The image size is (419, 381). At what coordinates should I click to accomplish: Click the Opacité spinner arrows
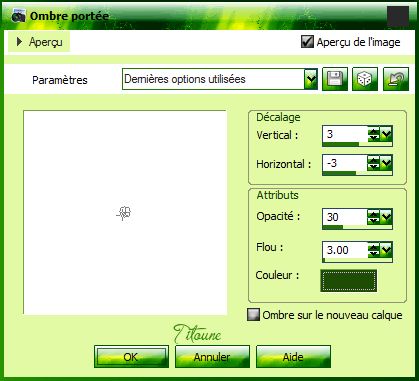[x=373, y=217]
